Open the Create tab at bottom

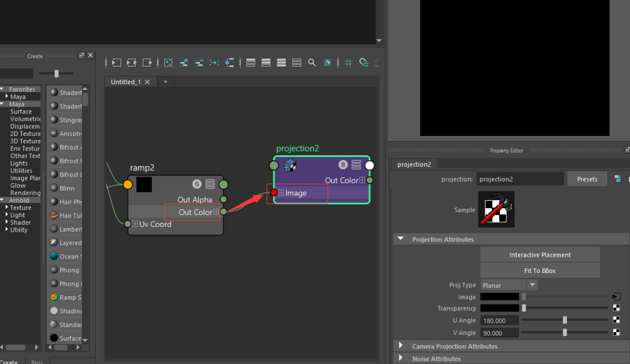[x=9, y=362]
